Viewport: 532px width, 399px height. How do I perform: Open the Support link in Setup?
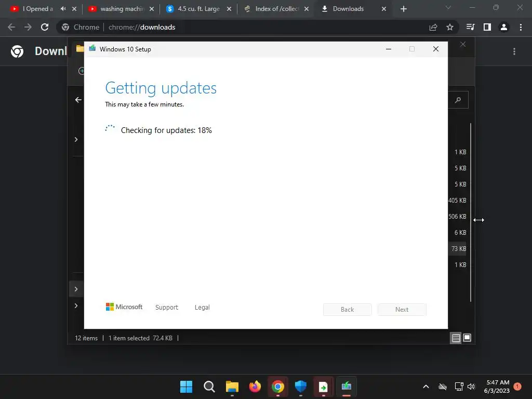click(167, 307)
